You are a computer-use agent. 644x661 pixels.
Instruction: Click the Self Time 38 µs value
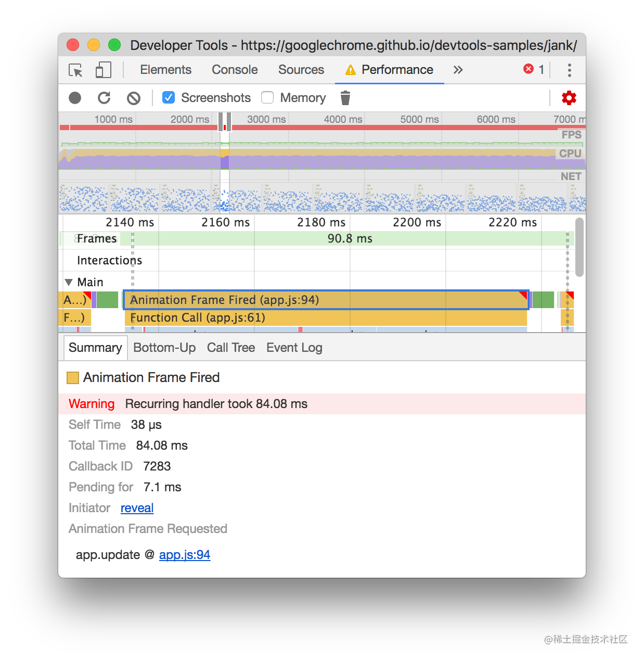tap(146, 425)
